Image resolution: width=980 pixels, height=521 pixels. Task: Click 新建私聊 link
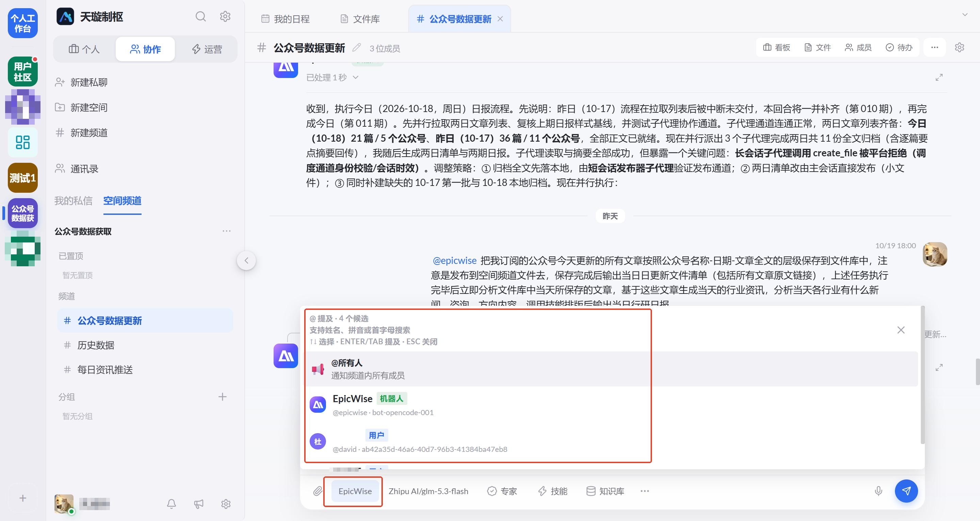tap(81, 82)
